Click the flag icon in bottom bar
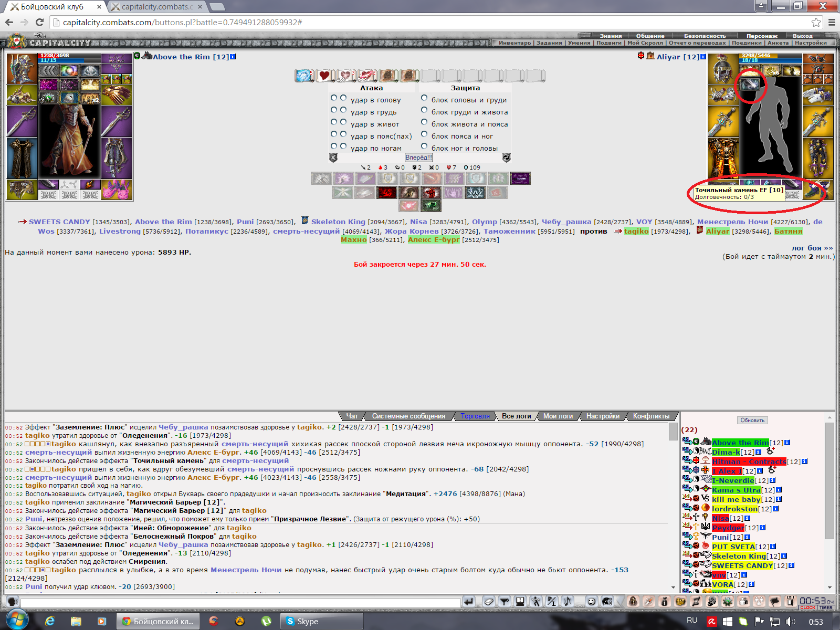The height and width of the screenshot is (630, 840). [774, 602]
